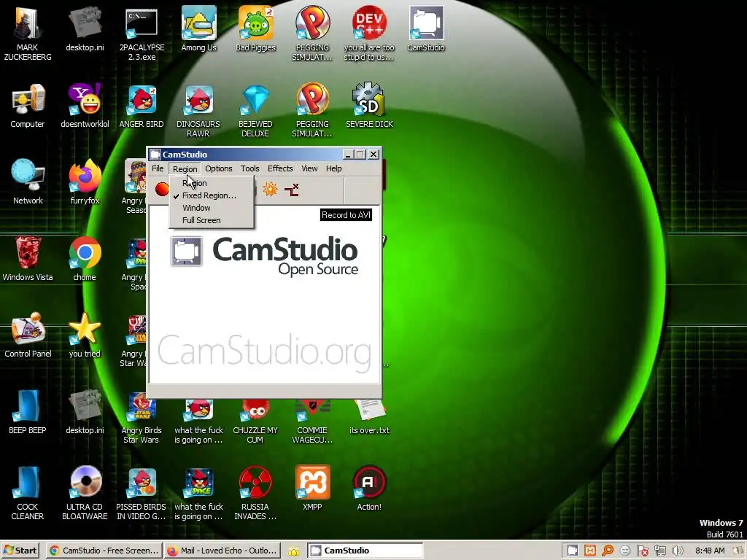Open the File menu in CamStudio
The width and height of the screenshot is (747, 560).
(x=158, y=168)
